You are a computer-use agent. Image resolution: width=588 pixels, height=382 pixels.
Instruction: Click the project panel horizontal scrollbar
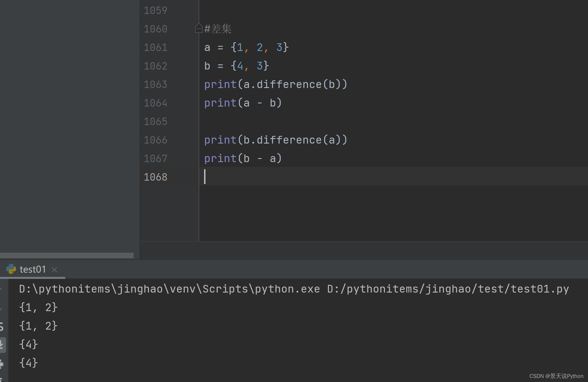[67, 256]
